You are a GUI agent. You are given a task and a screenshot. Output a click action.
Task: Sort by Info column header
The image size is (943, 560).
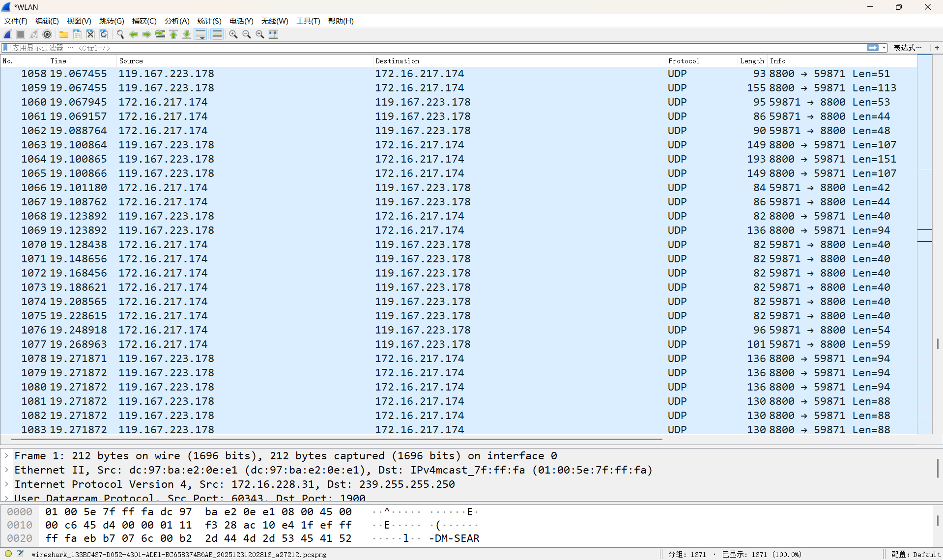[x=842, y=61]
